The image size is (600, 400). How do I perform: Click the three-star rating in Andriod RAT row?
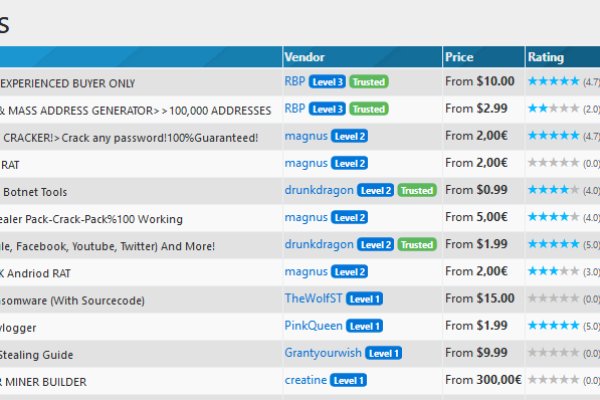tap(553, 271)
